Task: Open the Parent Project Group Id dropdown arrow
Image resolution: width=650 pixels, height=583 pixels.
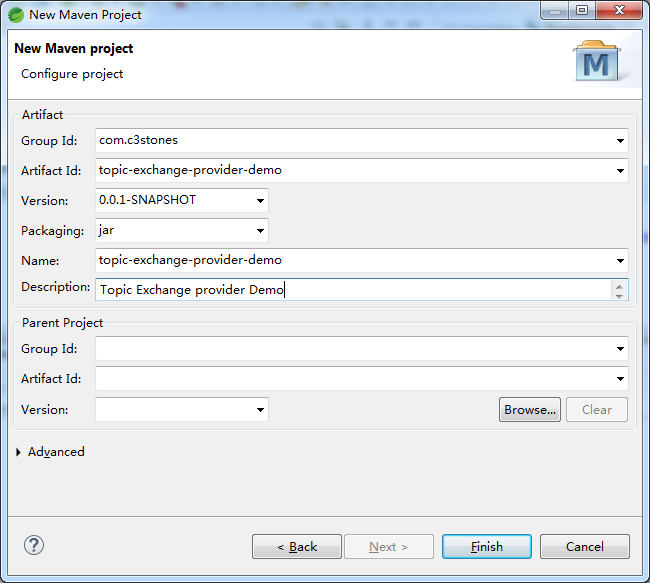Action: click(620, 349)
